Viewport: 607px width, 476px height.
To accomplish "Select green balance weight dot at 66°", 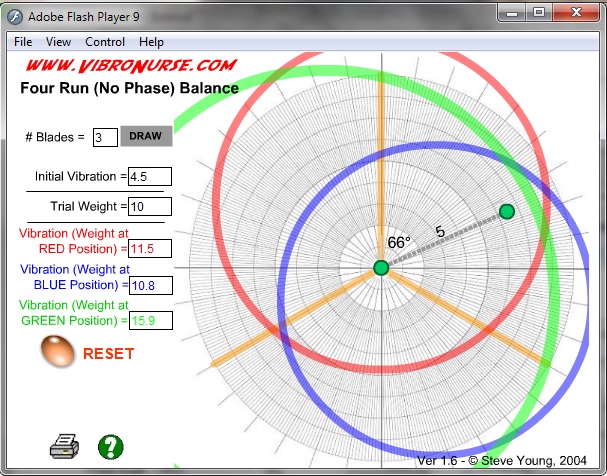I will pos(507,211).
